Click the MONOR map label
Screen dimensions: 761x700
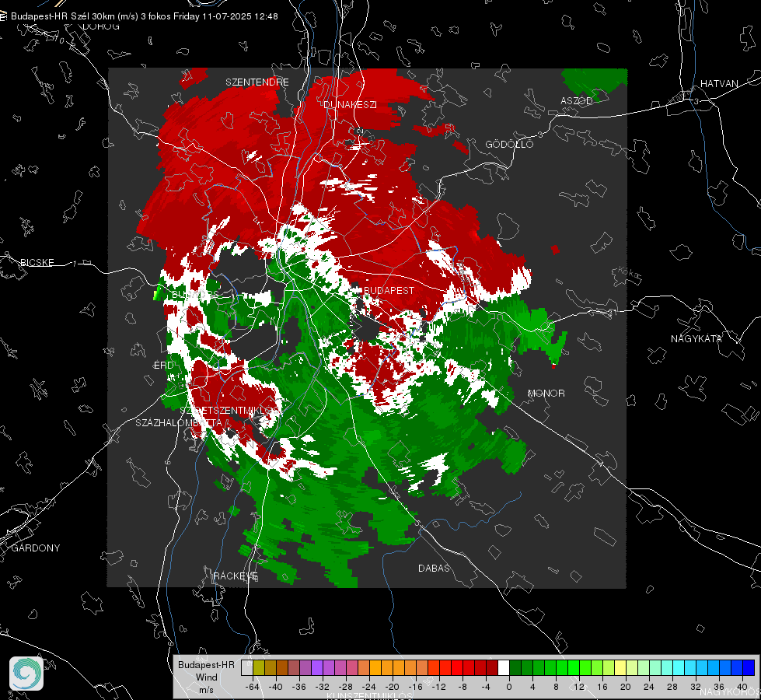tap(546, 394)
